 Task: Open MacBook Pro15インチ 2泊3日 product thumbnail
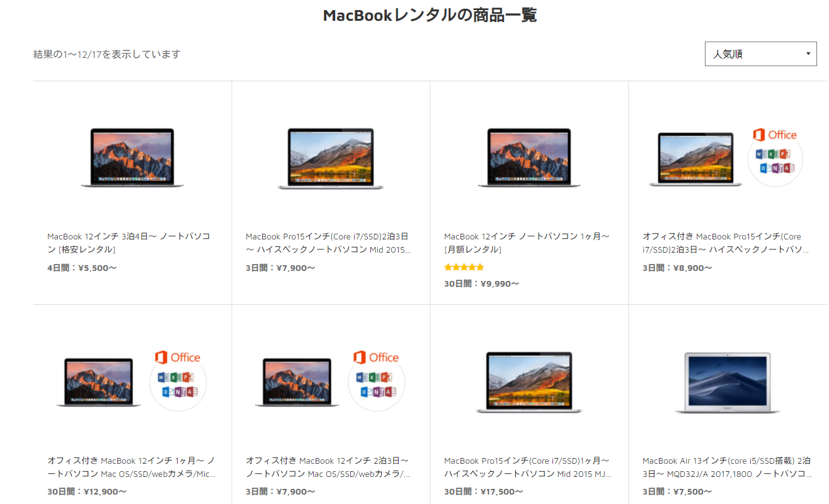click(x=331, y=159)
